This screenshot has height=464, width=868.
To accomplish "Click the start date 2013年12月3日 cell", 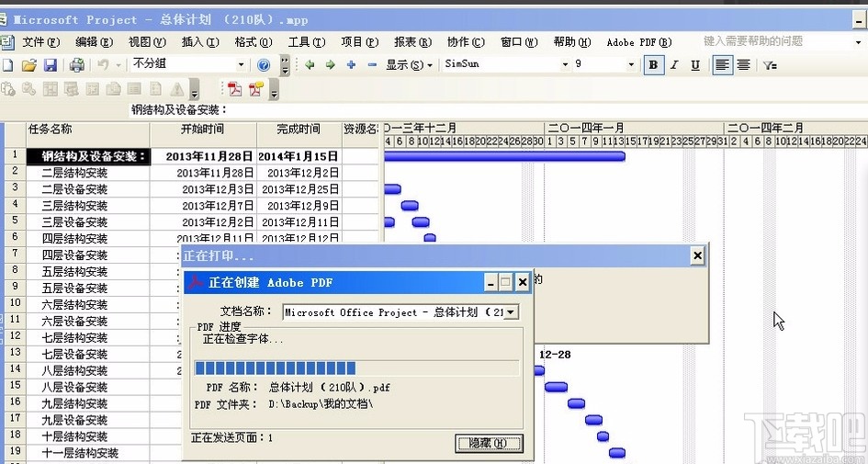I will [203, 189].
